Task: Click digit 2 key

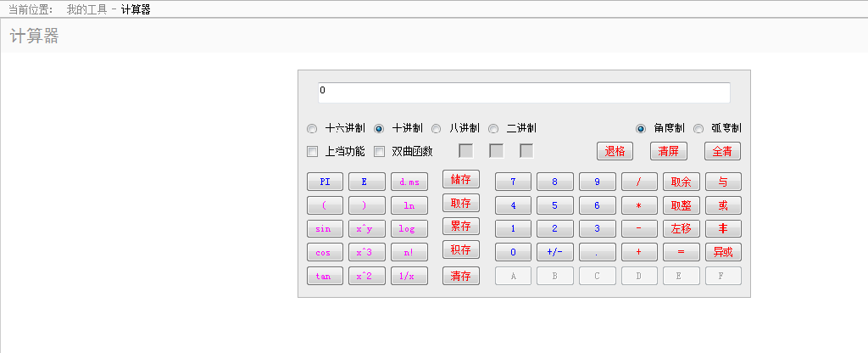Action: click(554, 229)
